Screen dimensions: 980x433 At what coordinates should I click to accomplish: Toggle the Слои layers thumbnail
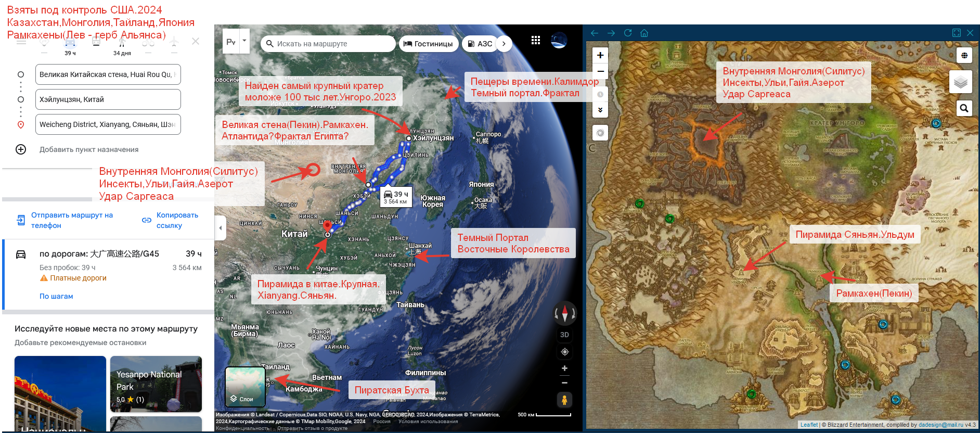pyautogui.click(x=245, y=387)
